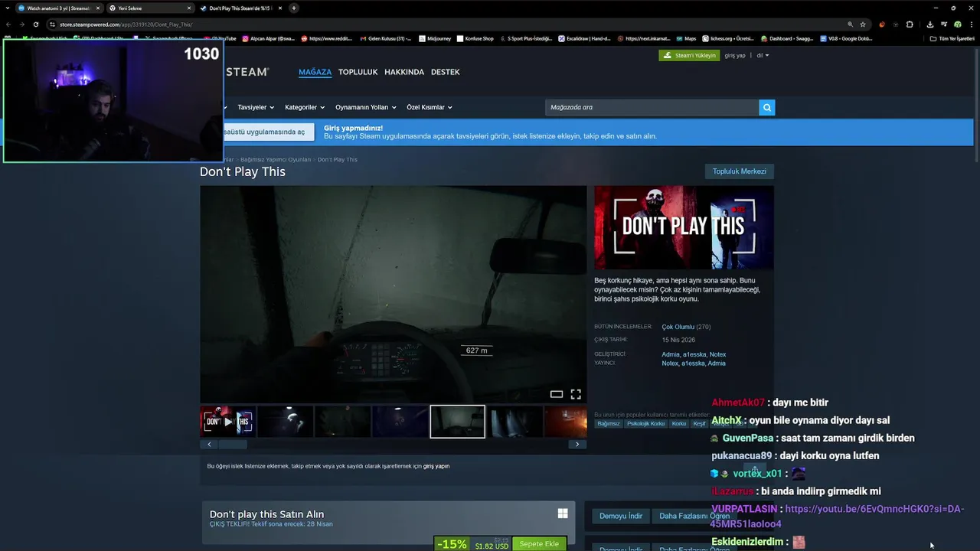The height and width of the screenshot is (551, 980).
Task: Select the currently highlighted car-interior screenshot thumbnail
Action: click(457, 422)
